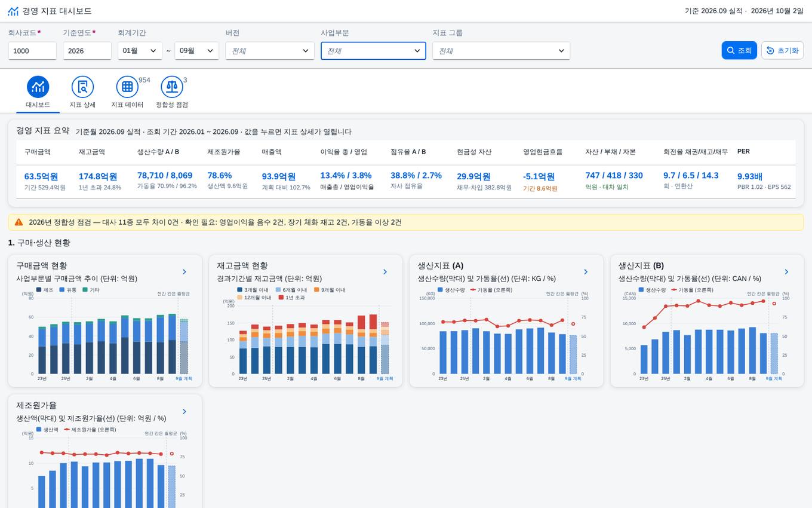Toggle 유통 legend in 구매금액 chart

pos(68,290)
